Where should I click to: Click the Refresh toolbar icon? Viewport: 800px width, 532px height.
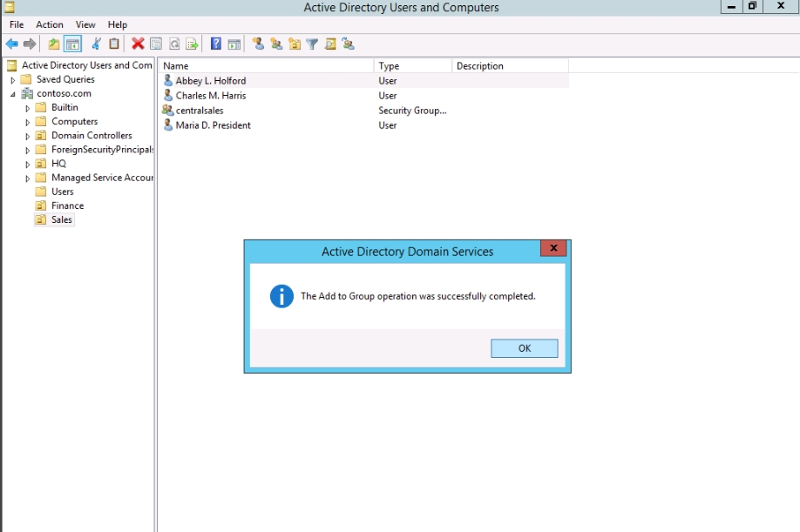coord(174,44)
